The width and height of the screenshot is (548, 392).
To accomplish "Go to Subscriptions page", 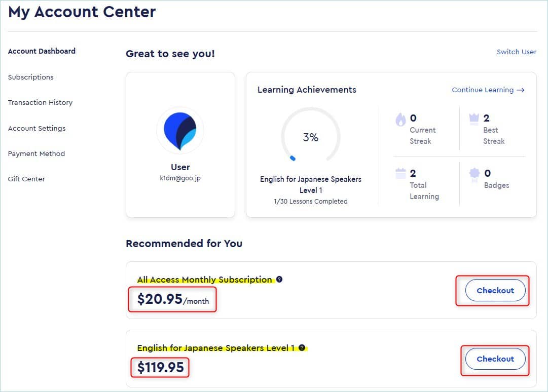I will [31, 77].
